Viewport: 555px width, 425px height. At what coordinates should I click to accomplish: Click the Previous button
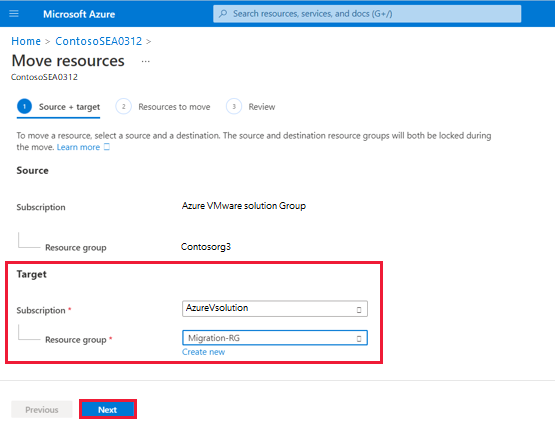click(42, 409)
